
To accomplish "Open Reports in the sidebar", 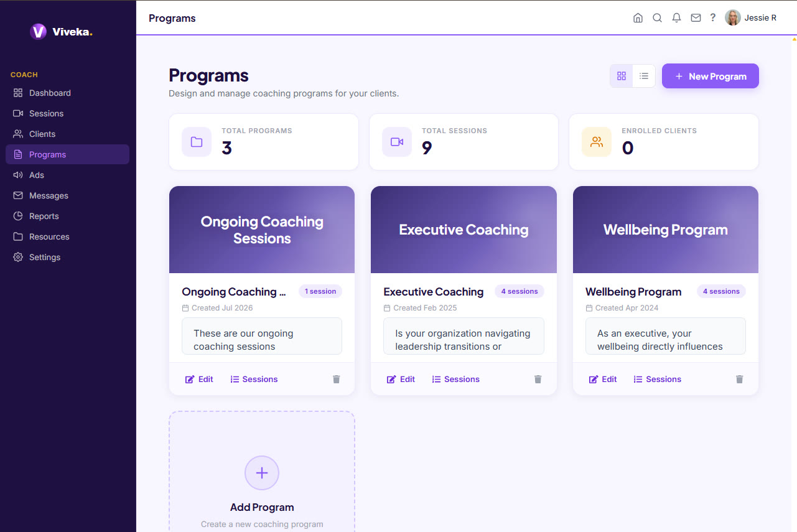I will 67,216.
